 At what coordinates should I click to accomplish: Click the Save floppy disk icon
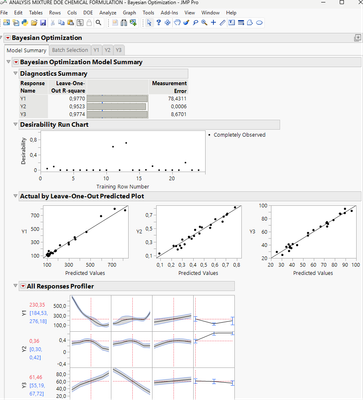43,23
